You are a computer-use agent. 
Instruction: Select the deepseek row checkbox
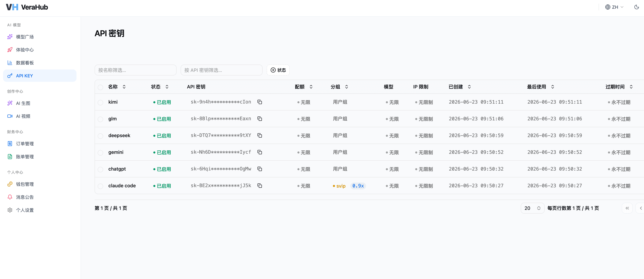101,136
